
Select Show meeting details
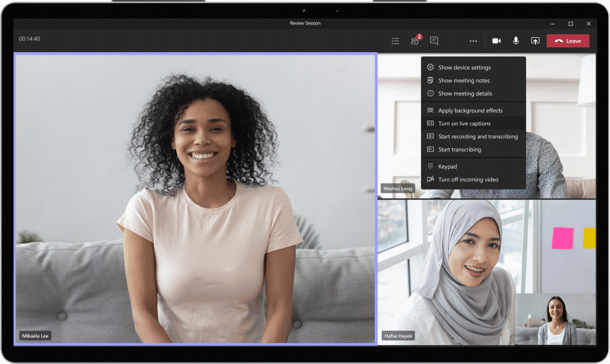coord(465,94)
